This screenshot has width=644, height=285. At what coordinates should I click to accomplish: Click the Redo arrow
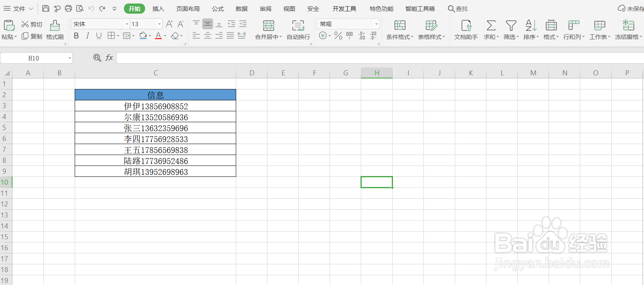click(102, 9)
